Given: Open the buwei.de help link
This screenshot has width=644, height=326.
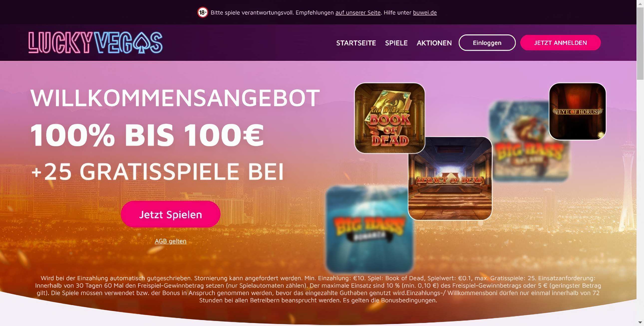Looking at the screenshot, I should pos(425,12).
